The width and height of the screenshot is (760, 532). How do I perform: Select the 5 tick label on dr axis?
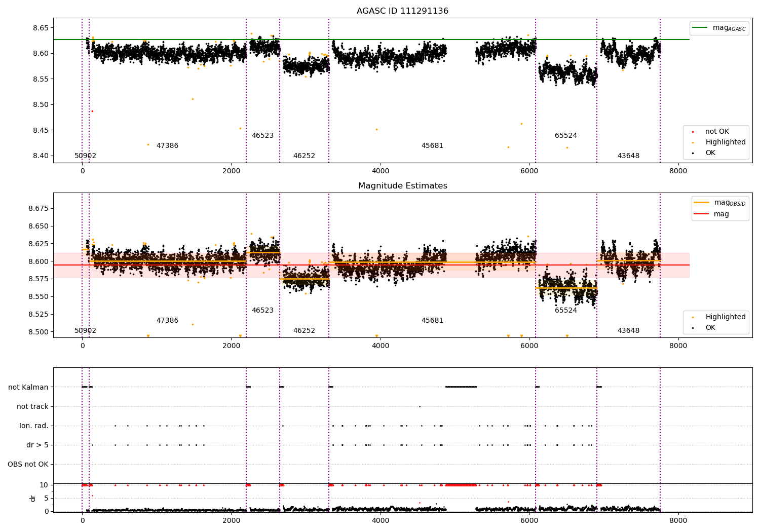click(47, 498)
